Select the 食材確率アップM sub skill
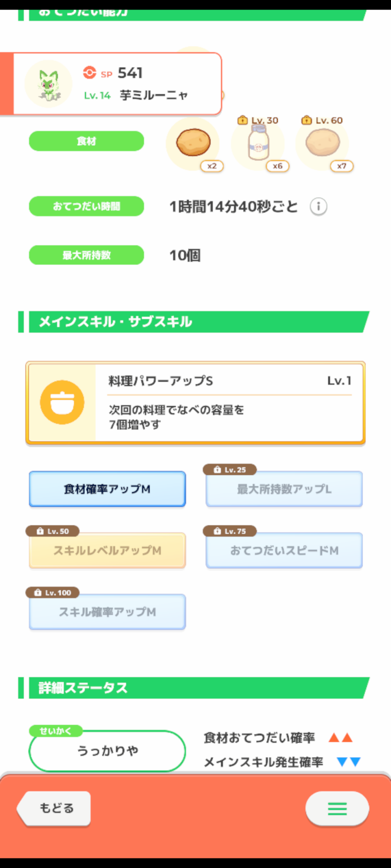391x868 pixels. click(x=107, y=489)
